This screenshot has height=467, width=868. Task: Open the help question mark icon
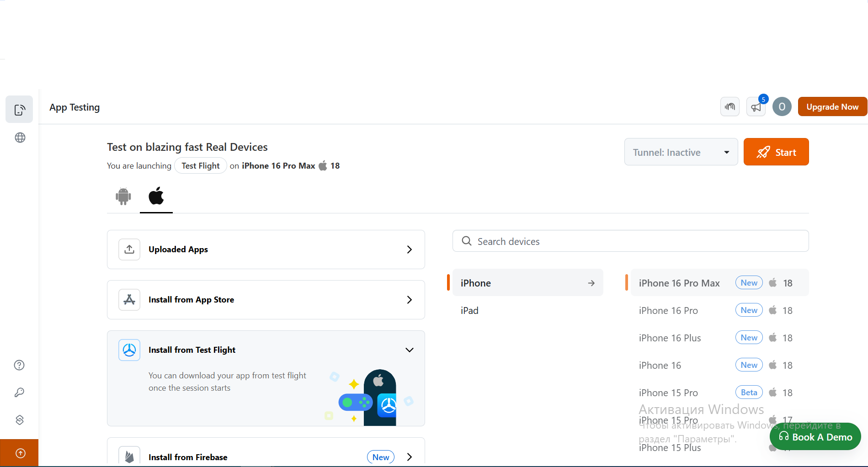[x=19, y=365]
